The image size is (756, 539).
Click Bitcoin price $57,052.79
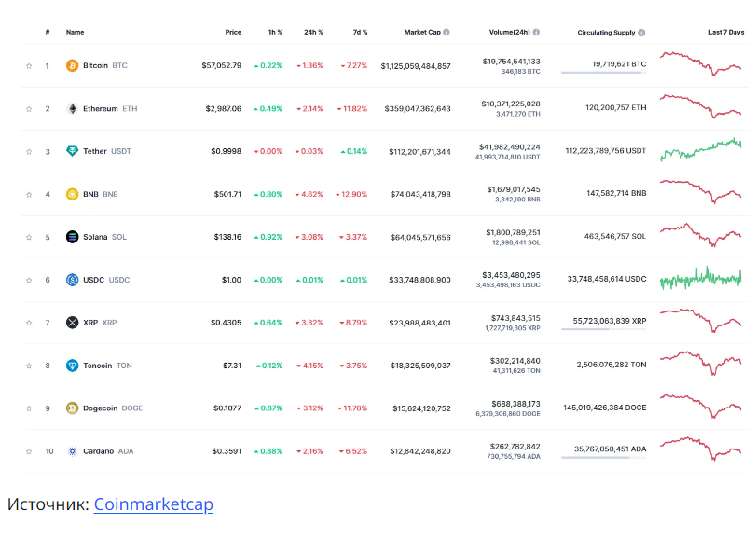pyautogui.click(x=221, y=65)
